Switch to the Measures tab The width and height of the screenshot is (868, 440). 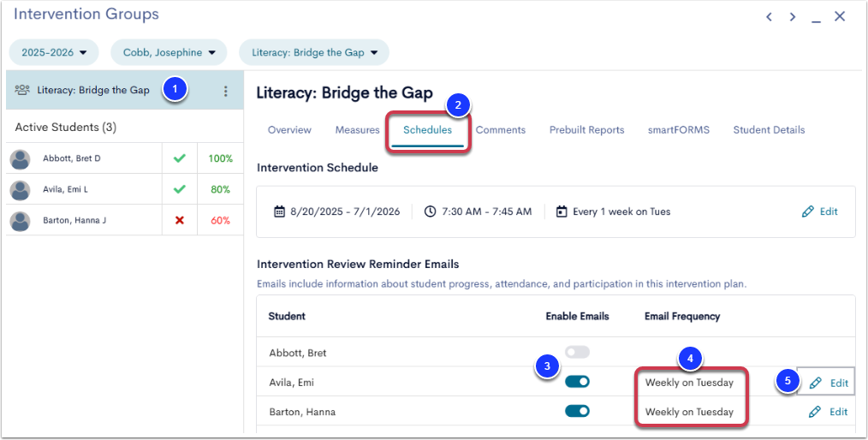pos(358,130)
